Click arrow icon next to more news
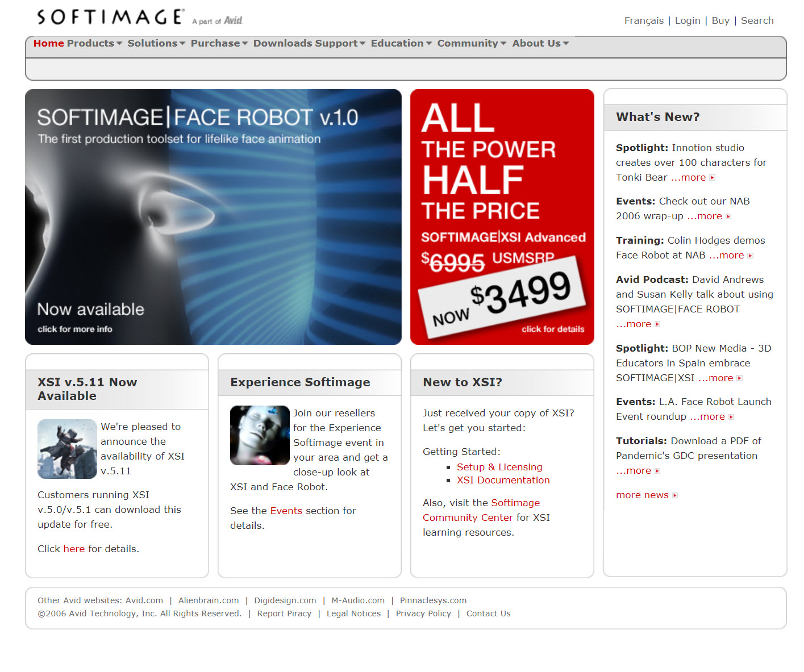Viewport: 804px width, 672px height. click(x=675, y=495)
